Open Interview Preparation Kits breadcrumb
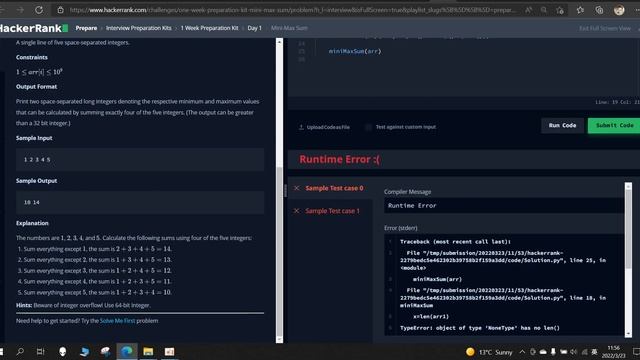This screenshot has height=360, width=640. (138, 28)
